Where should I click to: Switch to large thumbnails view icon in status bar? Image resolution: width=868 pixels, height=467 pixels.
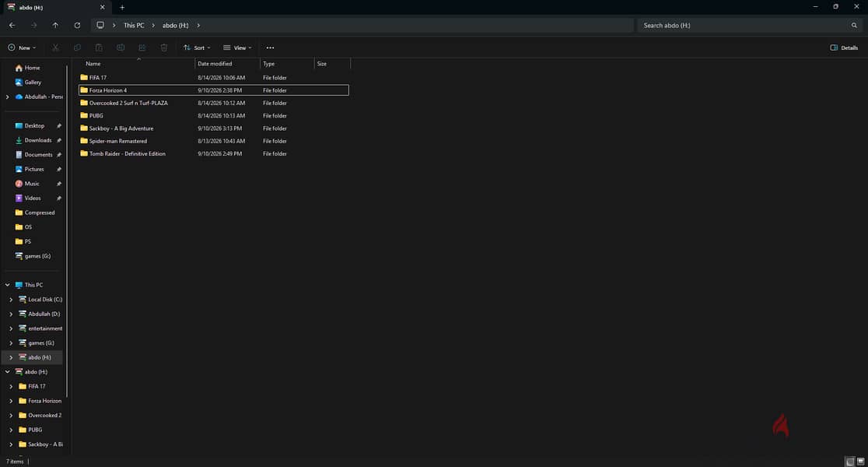click(x=861, y=462)
